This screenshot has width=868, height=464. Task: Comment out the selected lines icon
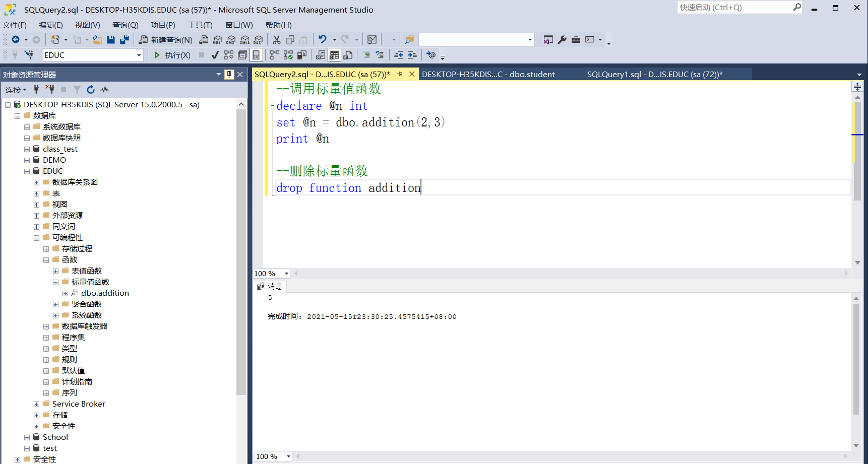(x=366, y=55)
